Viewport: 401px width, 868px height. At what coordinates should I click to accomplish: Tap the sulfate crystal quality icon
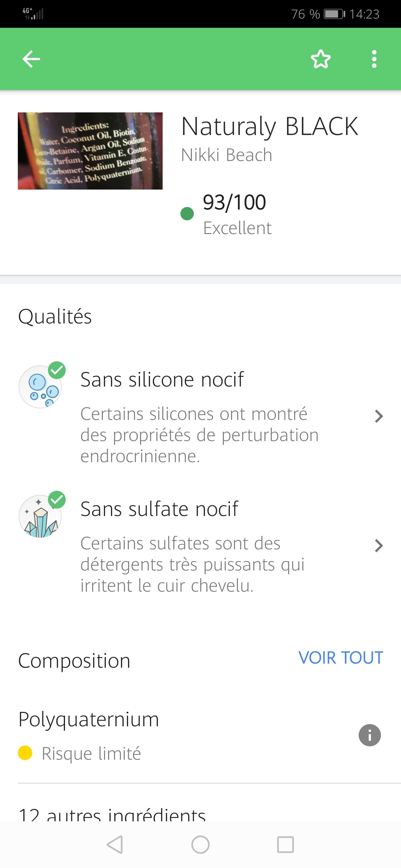40,516
